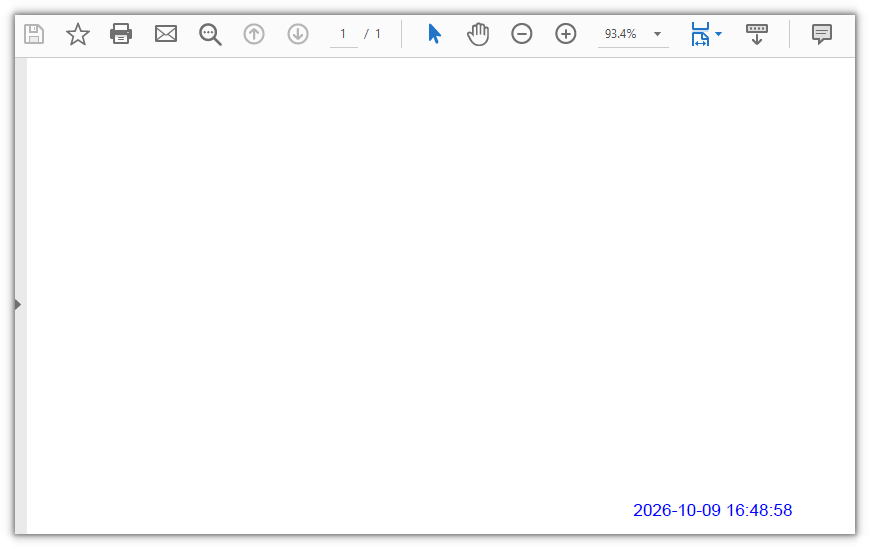
Task: Click the Save file floppy disk icon
Action: pyautogui.click(x=34, y=34)
